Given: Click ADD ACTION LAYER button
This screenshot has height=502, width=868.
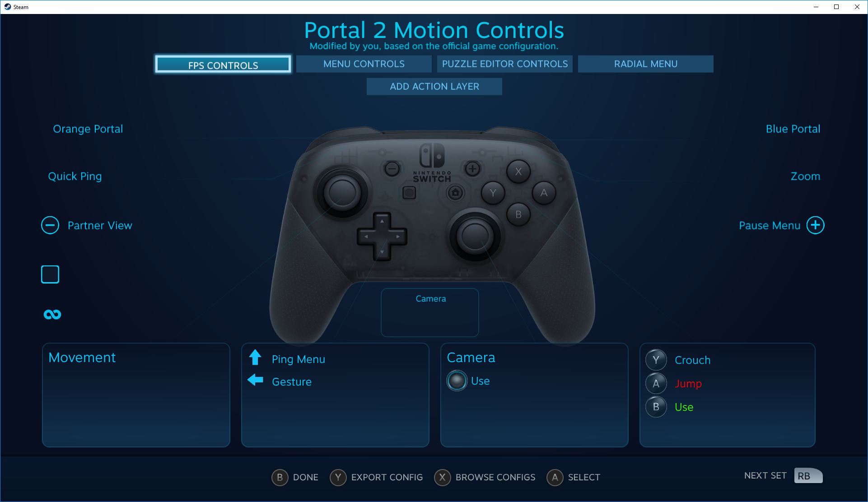Looking at the screenshot, I should pos(434,85).
